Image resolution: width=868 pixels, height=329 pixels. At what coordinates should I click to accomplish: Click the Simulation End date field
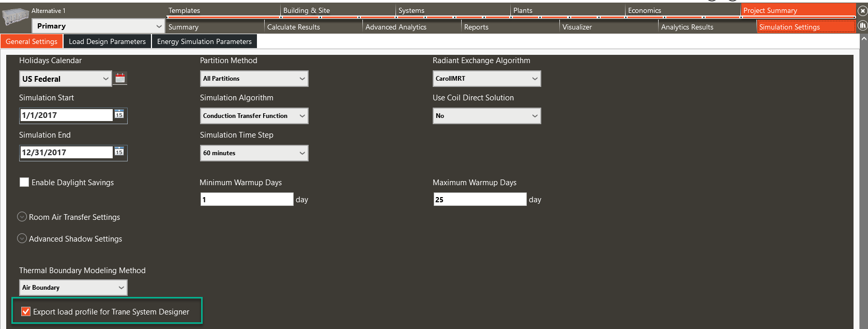pyautogui.click(x=66, y=153)
